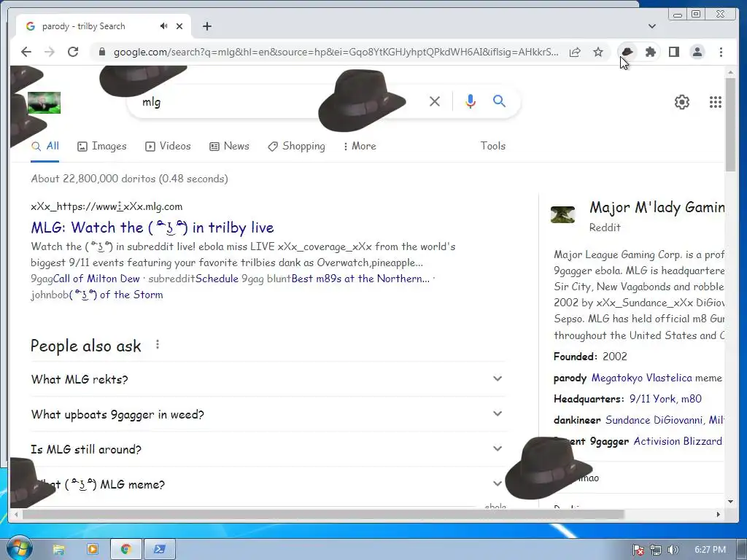The height and width of the screenshot is (560, 747).
Task: Open File Explorer from the taskbar
Action: coord(58,550)
